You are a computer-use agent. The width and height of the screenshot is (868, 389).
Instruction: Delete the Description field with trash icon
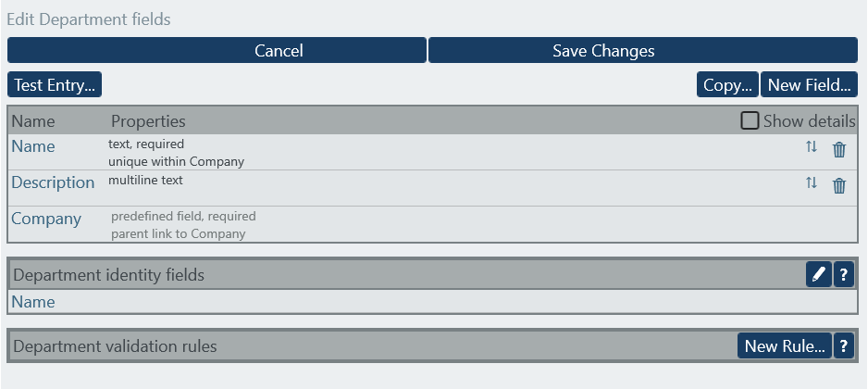[x=839, y=185]
